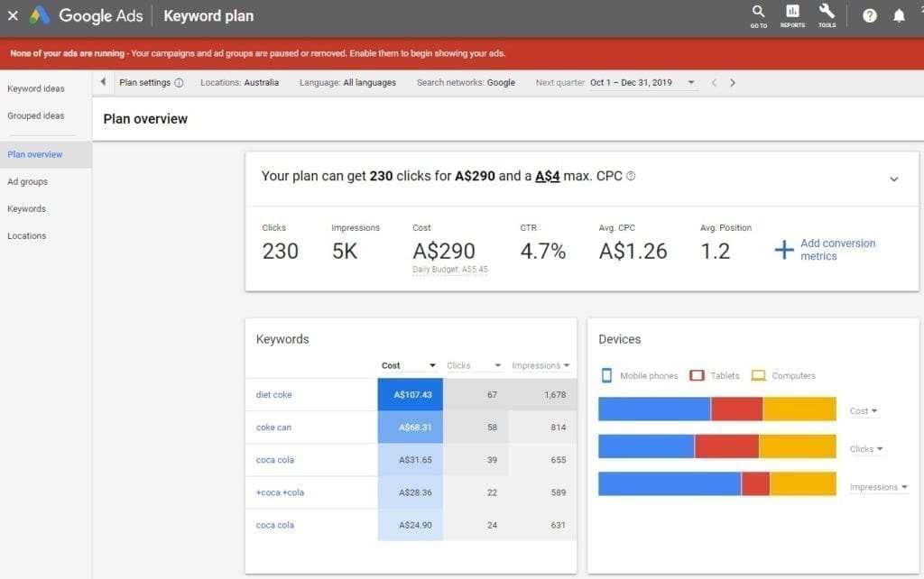Click the Help question mark icon
Image resolution: width=924 pixels, height=579 pixels.
point(869,16)
